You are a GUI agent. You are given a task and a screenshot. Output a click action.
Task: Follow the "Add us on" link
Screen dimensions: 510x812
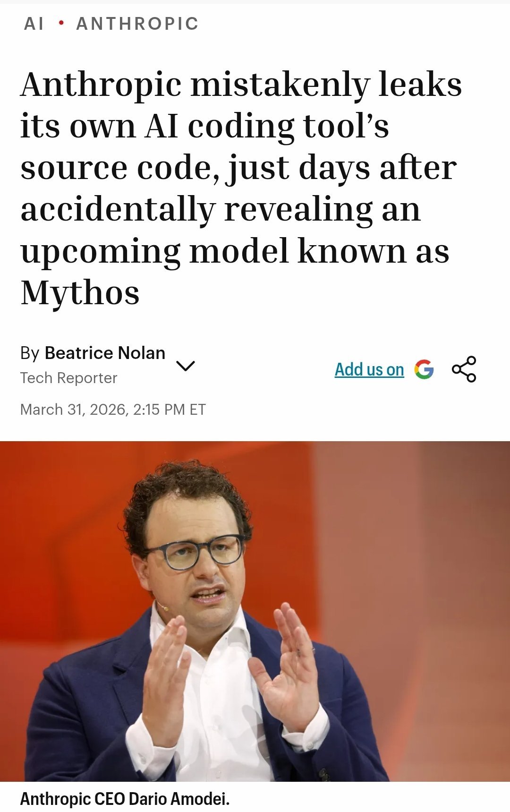pyautogui.click(x=369, y=369)
